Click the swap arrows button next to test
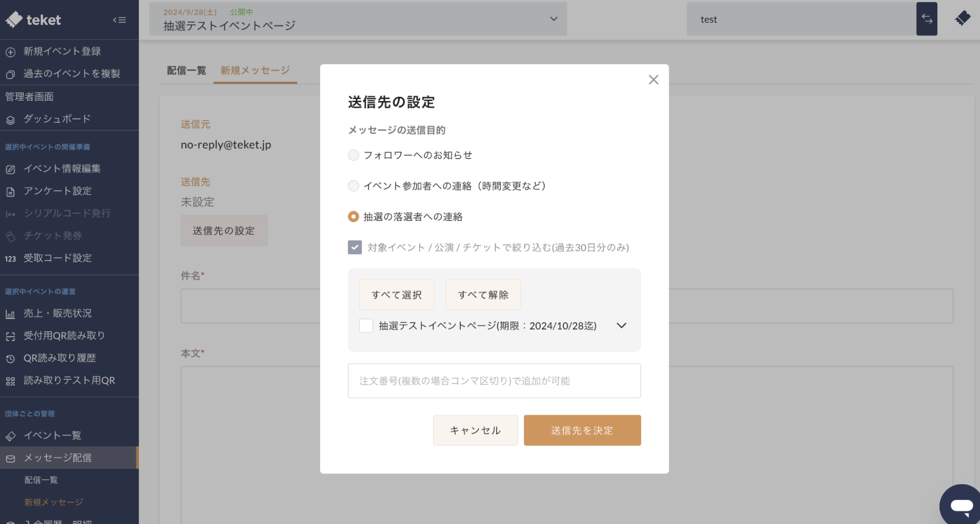Image resolution: width=980 pixels, height=524 pixels. 927,19
